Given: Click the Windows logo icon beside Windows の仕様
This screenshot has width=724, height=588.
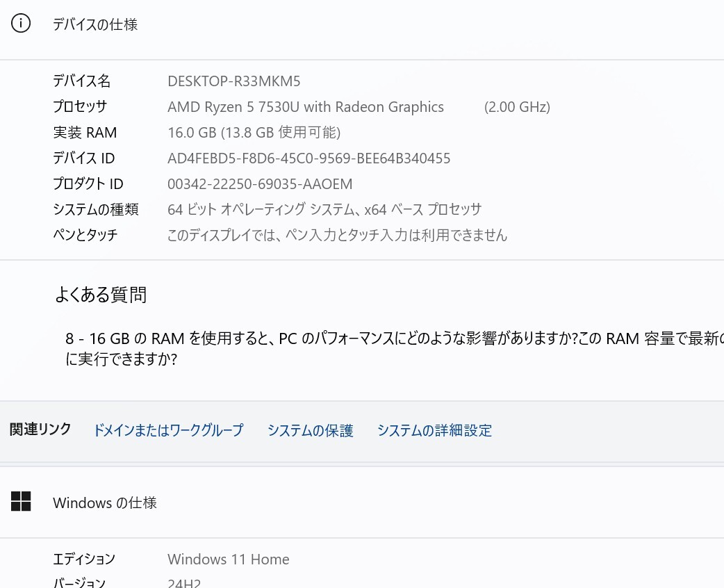Looking at the screenshot, I should (x=21, y=501).
